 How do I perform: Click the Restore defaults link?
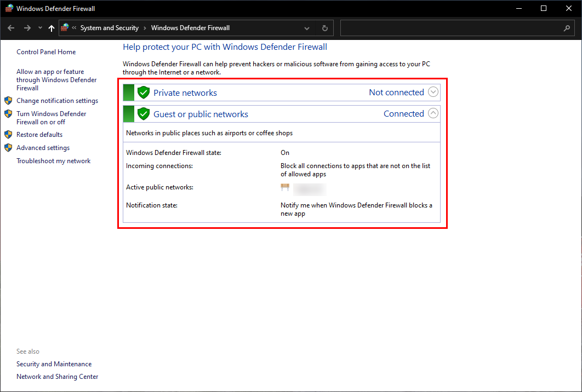[39, 135]
